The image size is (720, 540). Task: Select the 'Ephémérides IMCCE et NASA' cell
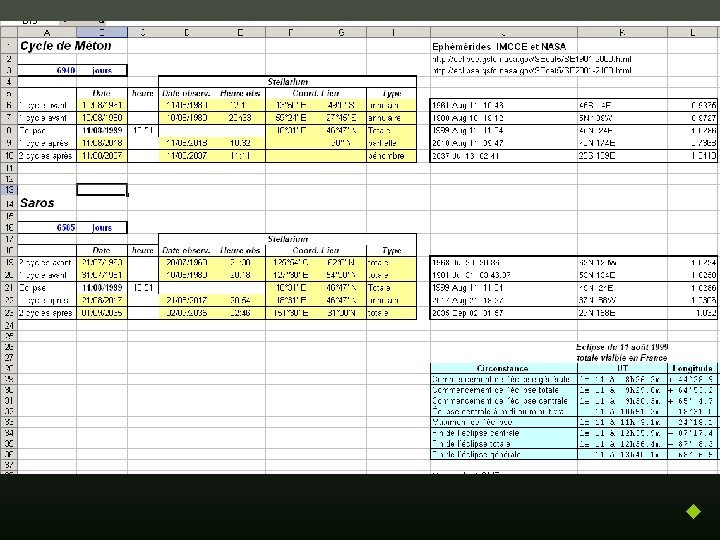point(499,46)
